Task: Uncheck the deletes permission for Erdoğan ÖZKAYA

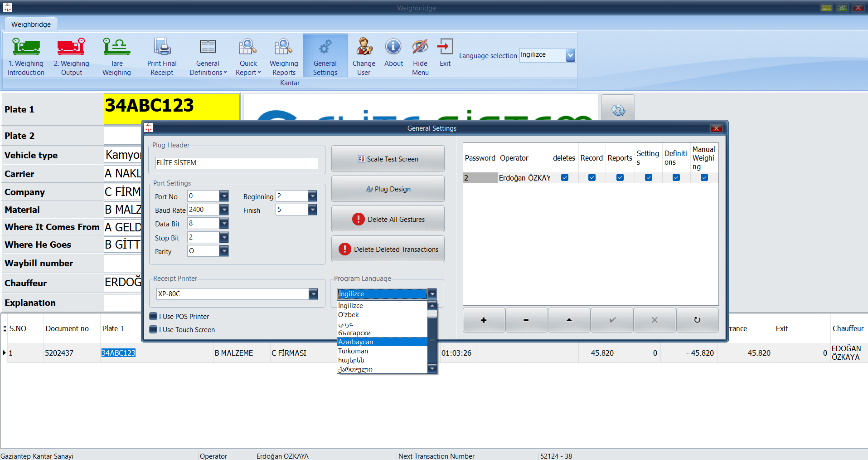Action: [x=564, y=177]
